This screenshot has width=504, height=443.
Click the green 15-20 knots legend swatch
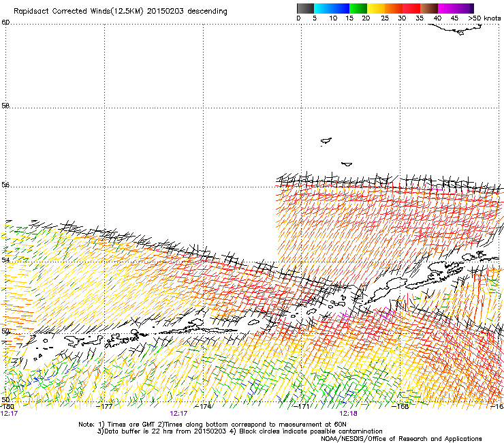point(358,8)
